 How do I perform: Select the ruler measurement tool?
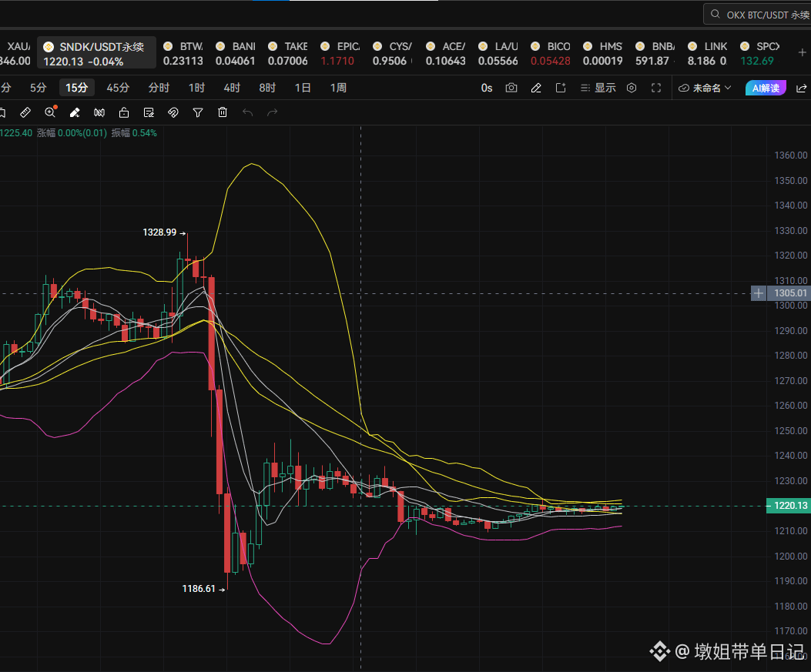click(25, 112)
